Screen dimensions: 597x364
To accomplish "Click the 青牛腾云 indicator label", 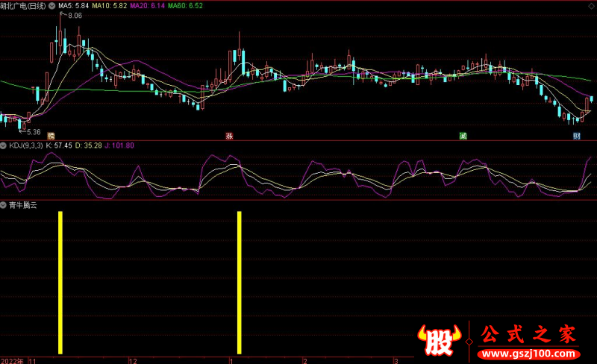I will pyautogui.click(x=23, y=205).
